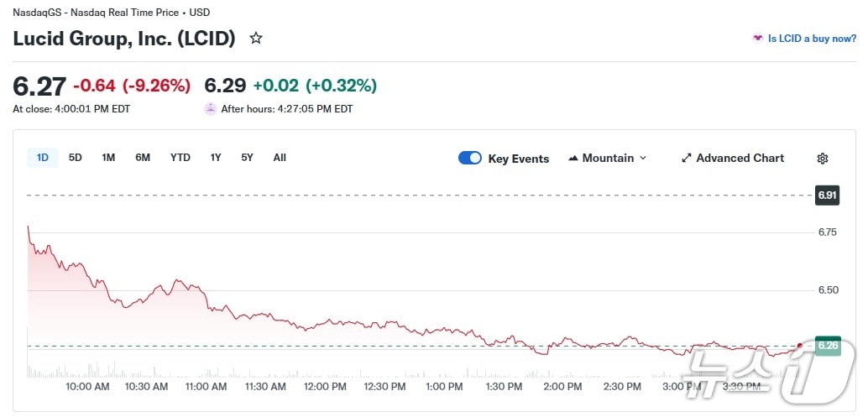Show the All time range
The height and width of the screenshot is (417, 868).
[280, 158]
